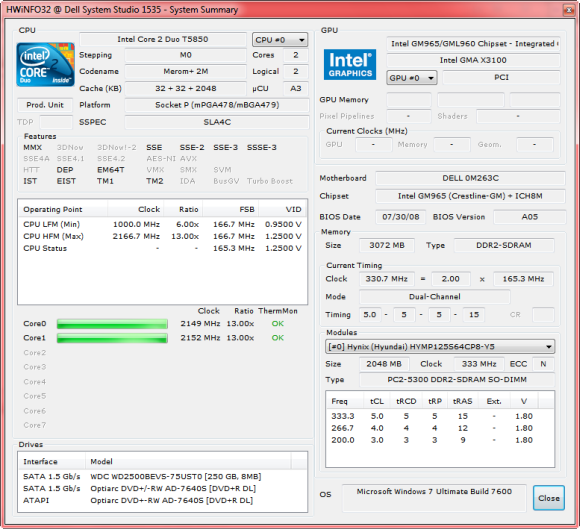The image size is (580, 529).
Task: Click the Core0 ThermMon OK status
Action: 278,324
